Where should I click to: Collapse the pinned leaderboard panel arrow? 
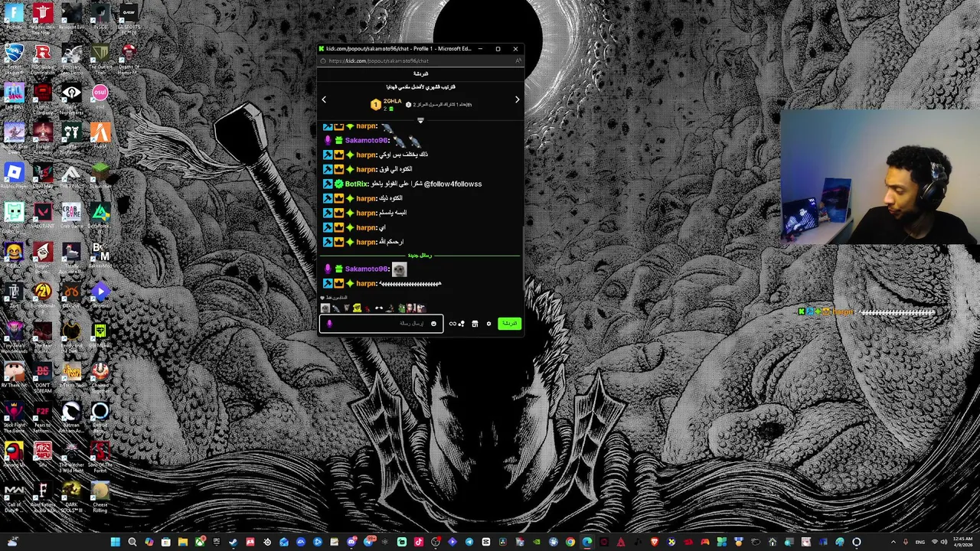[420, 120]
